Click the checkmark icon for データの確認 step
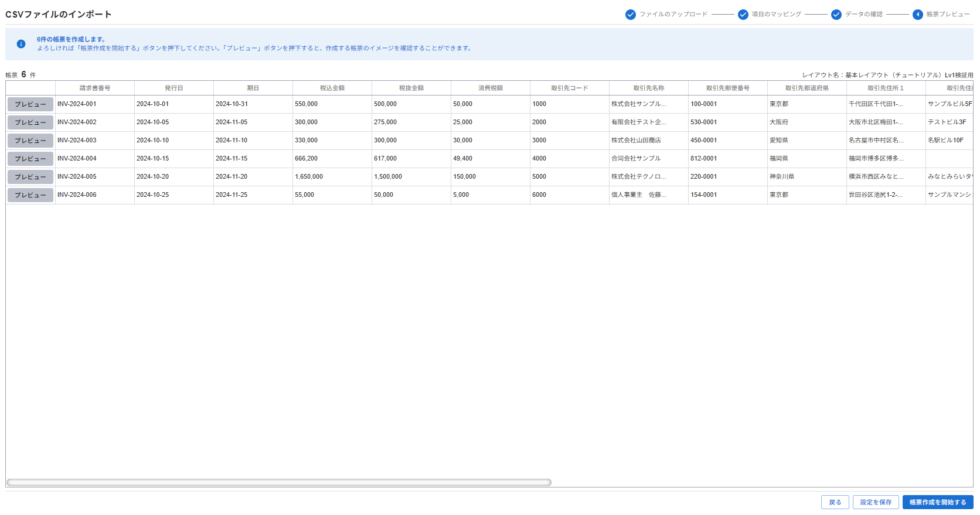 [x=836, y=15]
